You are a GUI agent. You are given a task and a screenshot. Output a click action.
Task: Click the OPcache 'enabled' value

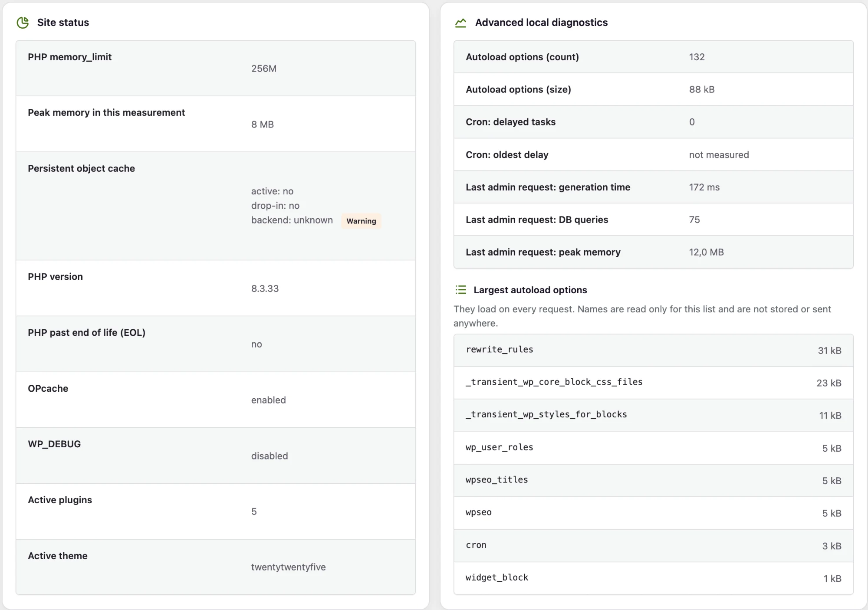pyautogui.click(x=268, y=400)
